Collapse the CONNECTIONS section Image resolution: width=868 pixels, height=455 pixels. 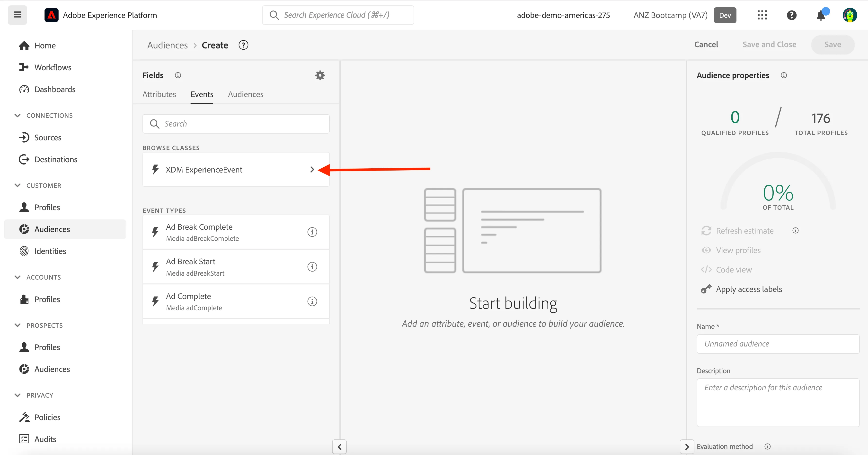coord(18,115)
